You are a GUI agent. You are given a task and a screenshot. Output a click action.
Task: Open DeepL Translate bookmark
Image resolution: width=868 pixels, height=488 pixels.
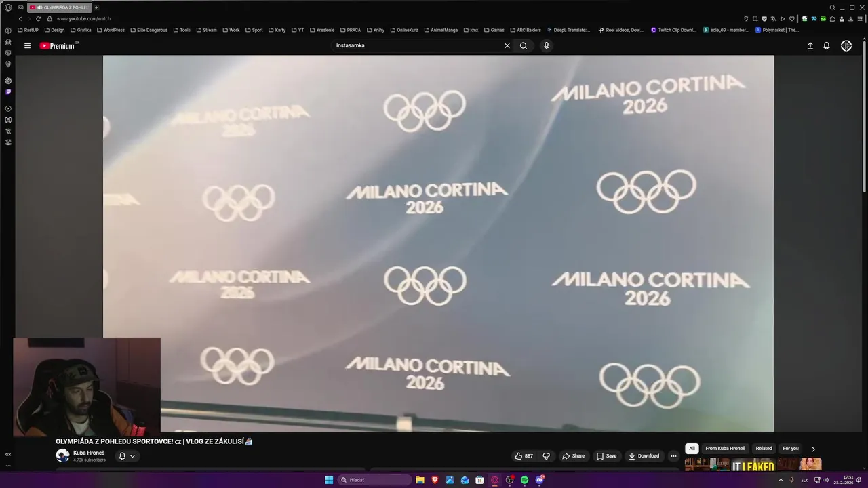pos(568,30)
